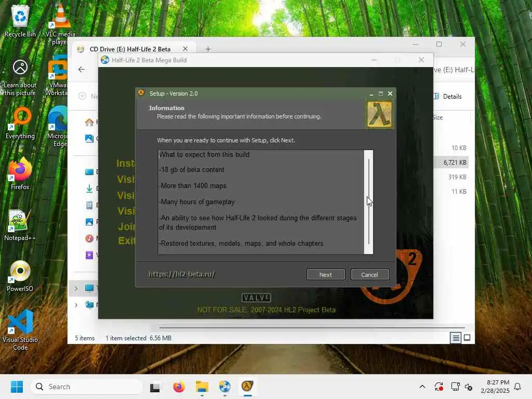The image size is (532, 399).
Task: Expand the This PC tree node
Action: (x=76, y=288)
